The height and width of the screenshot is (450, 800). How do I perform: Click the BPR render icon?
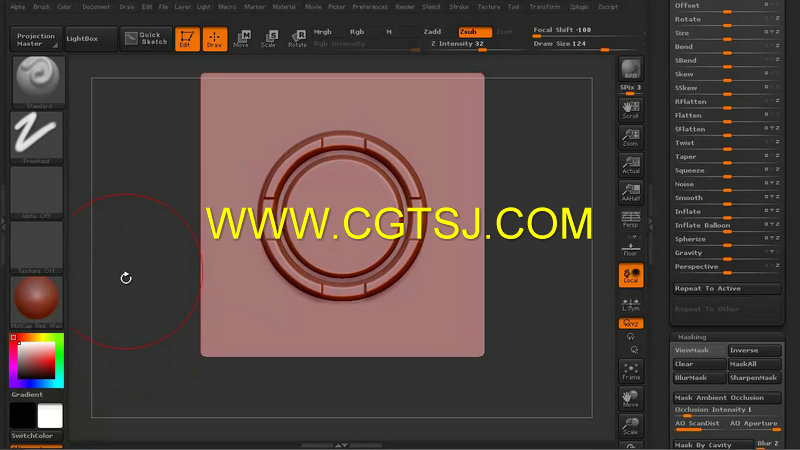click(x=631, y=69)
